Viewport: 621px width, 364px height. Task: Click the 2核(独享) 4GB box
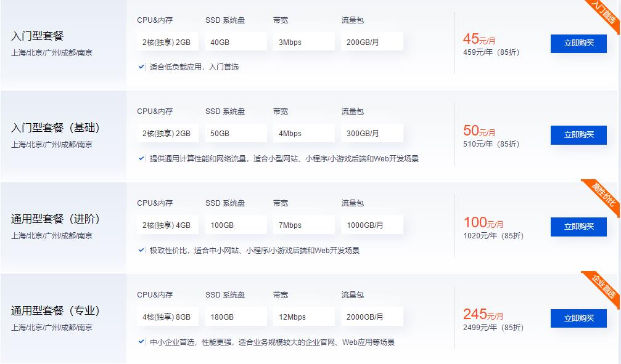point(168,225)
